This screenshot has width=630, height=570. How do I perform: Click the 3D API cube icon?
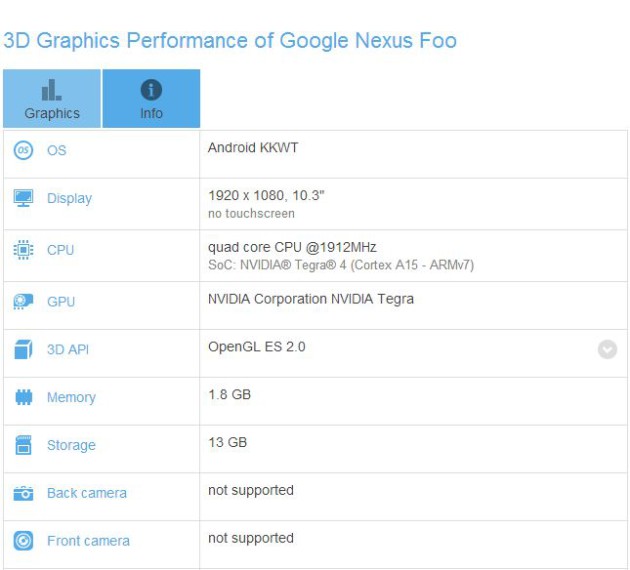pyautogui.click(x=23, y=349)
